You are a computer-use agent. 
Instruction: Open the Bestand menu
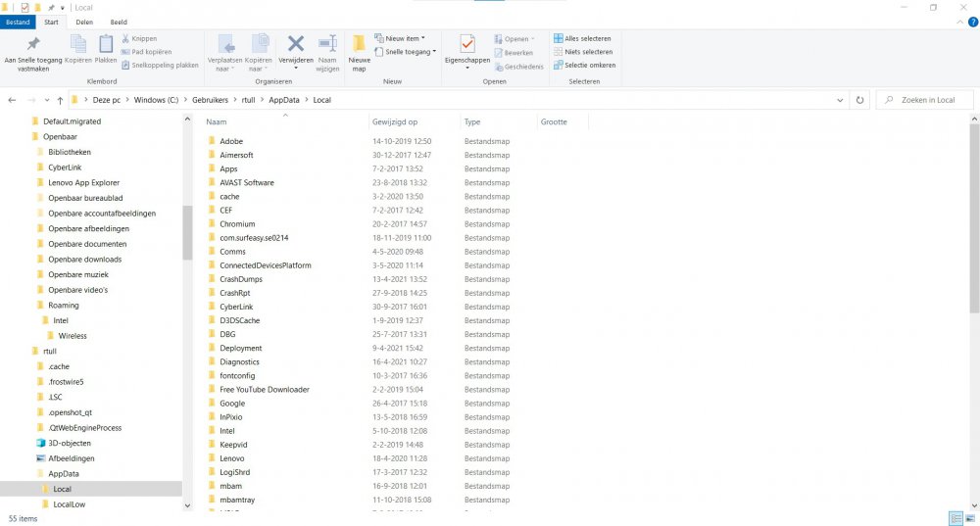(19, 21)
